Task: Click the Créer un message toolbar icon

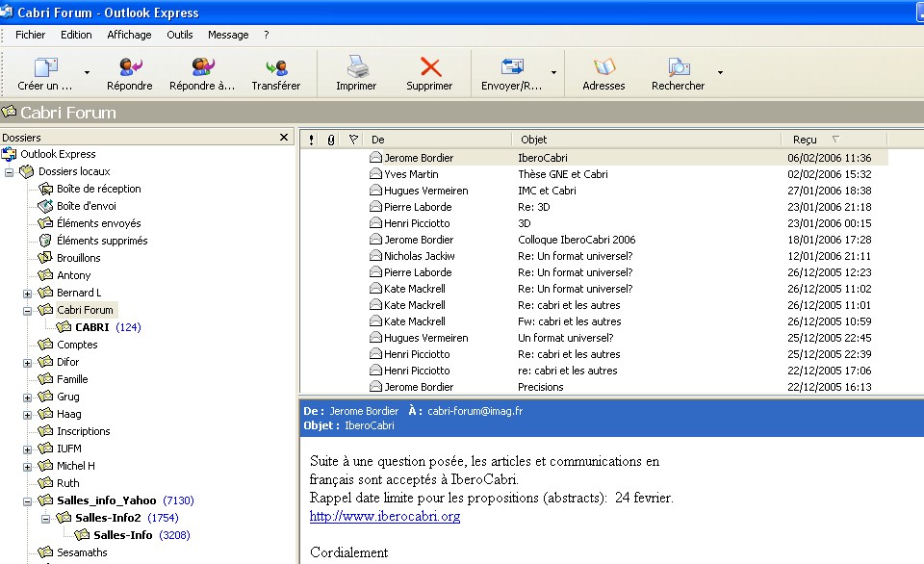Action: click(45, 67)
